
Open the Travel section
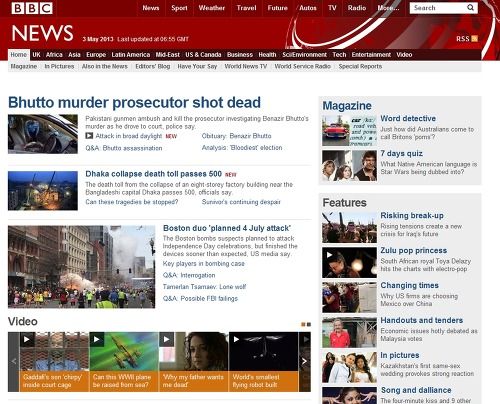pos(246,8)
